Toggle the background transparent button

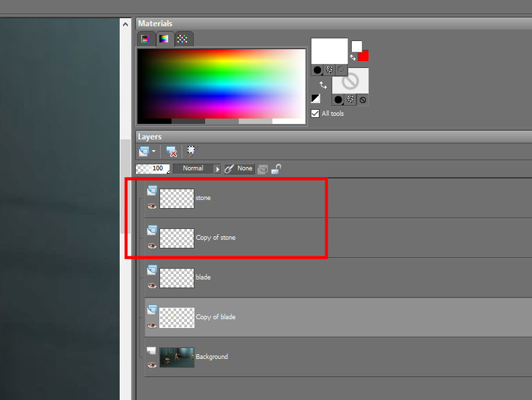363,100
